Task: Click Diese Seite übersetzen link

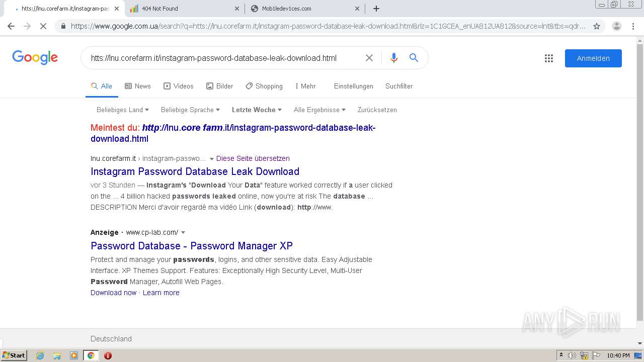Action: (253, 158)
